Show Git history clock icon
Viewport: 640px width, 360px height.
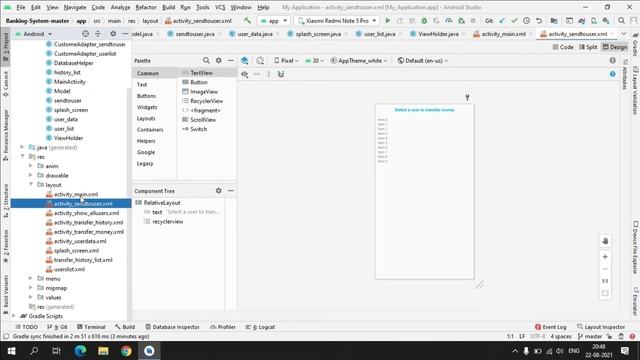click(x=527, y=20)
